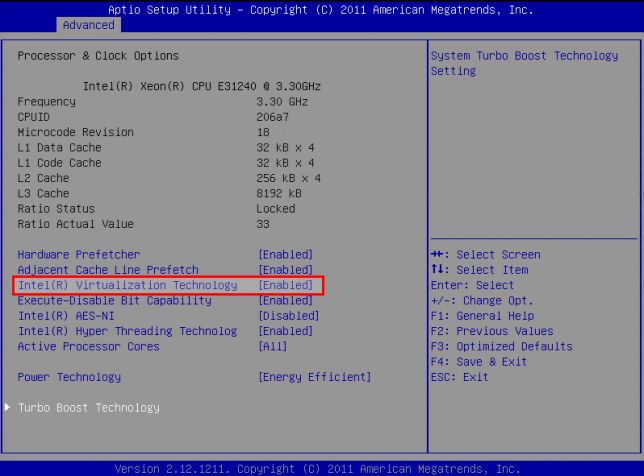Open the Advanced tab
Viewport: 644px width, 476px height.
click(x=88, y=24)
